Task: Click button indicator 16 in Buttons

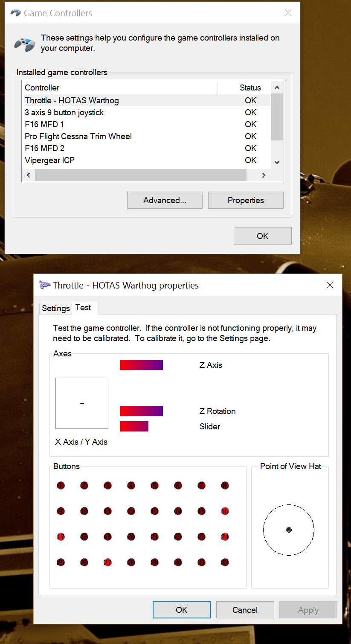Action: pyautogui.click(x=225, y=511)
